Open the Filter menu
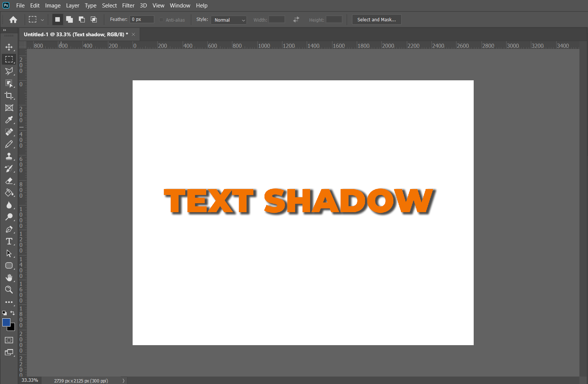This screenshot has width=588, height=384. pos(128,6)
